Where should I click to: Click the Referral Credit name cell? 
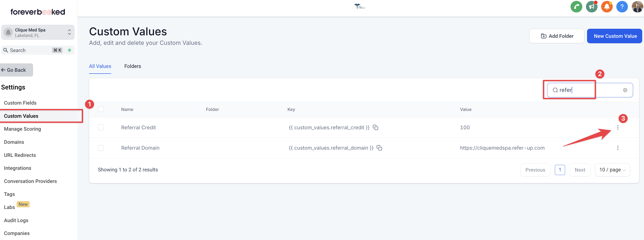tap(139, 127)
